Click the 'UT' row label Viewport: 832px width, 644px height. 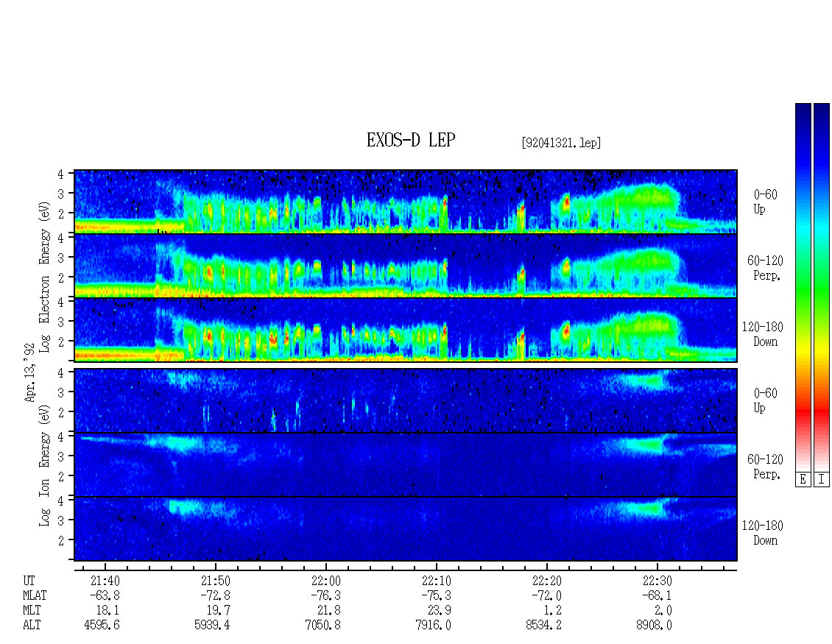29,581
